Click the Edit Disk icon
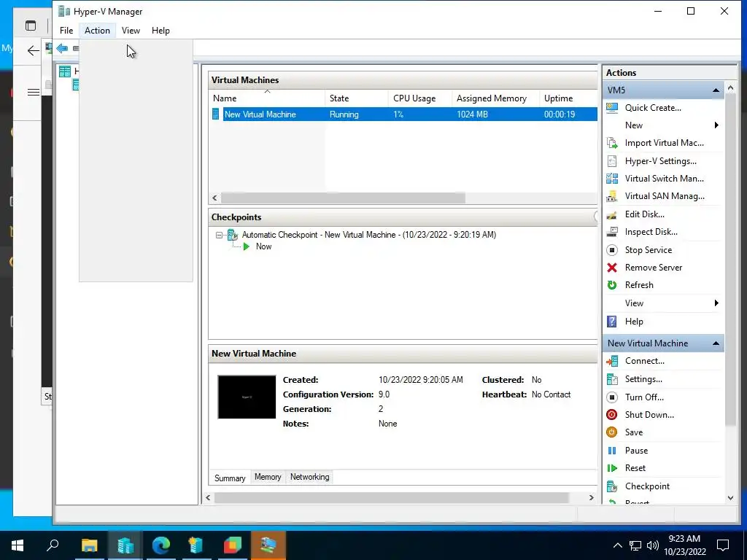The width and height of the screenshot is (747, 560). click(612, 214)
